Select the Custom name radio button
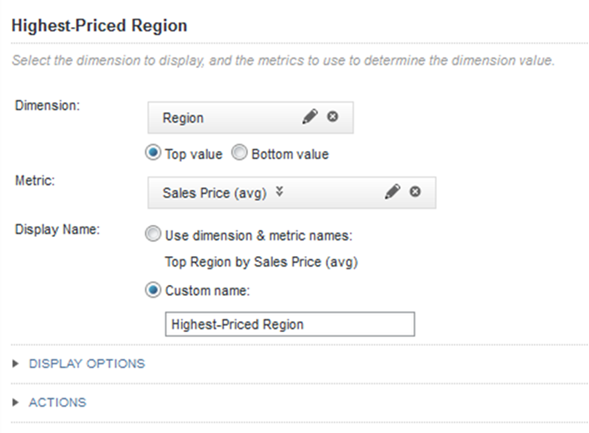 tap(153, 290)
